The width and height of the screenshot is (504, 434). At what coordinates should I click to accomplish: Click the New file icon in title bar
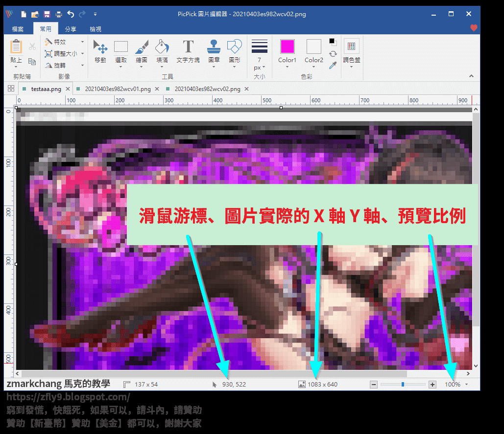[x=24, y=14]
